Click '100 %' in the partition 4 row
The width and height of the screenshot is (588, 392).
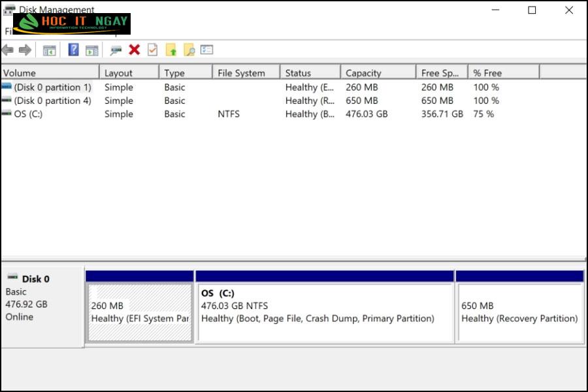486,101
